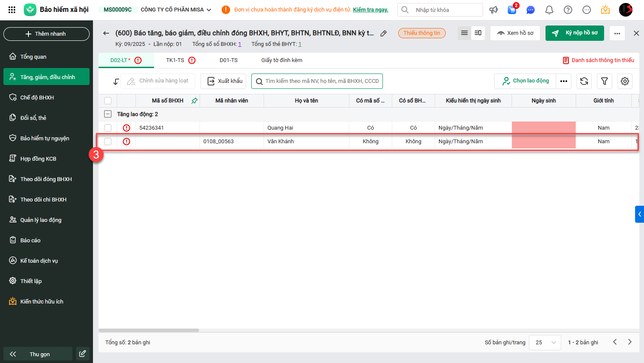Click the Kiểm tra ngay link

371,10
